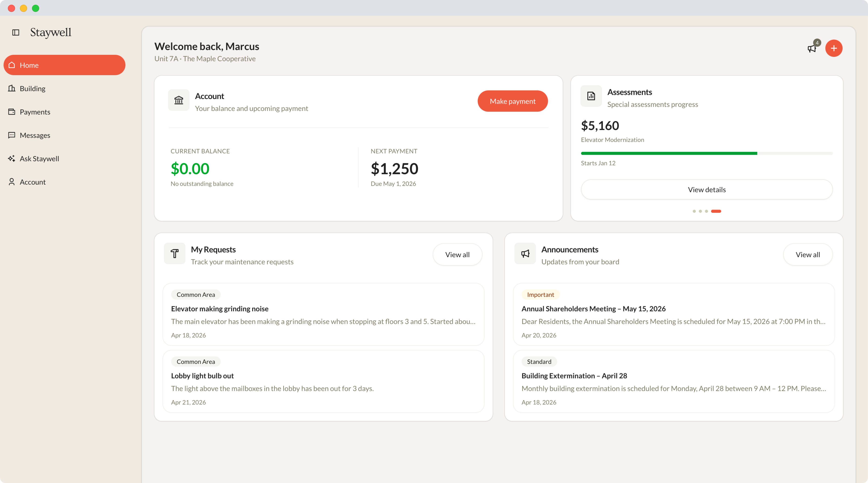Click View details on Assessments card
868x483 pixels.
point(707,190)
